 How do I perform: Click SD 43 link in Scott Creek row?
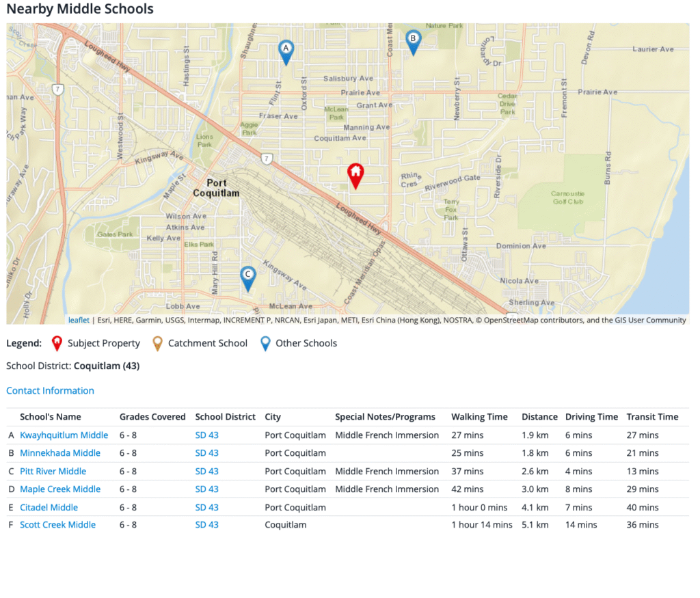pyautogui.click(x=206, y=525)
